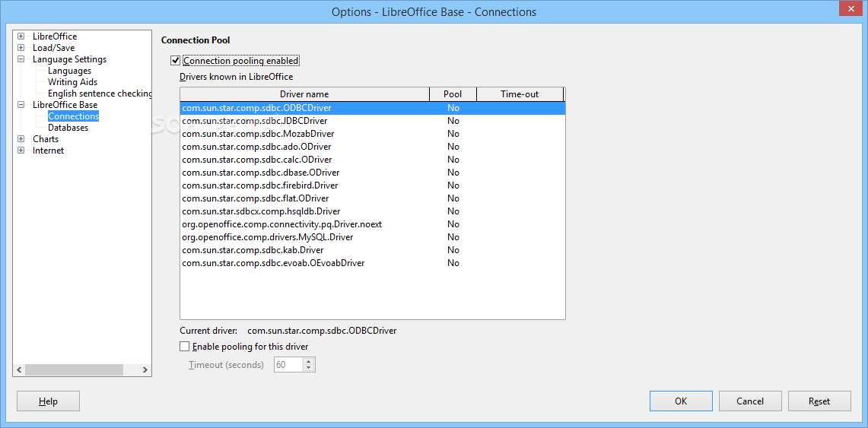Select org.openoffice.comp.drivers.MySQL.Driver row
Image resolution: width=868 pixels, height=428 pixels.
click(373, 236)
